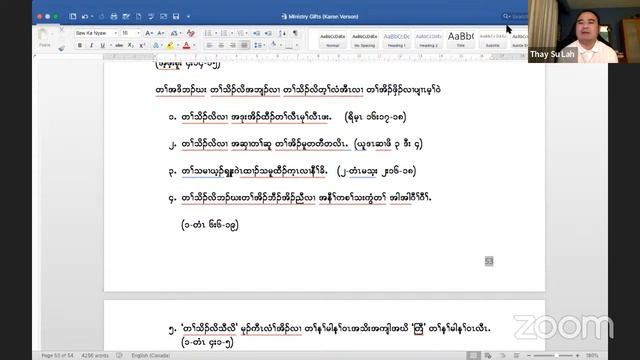640x360 pixels.
Task: Click the zoom out minus button
Action: coord(529,356)
